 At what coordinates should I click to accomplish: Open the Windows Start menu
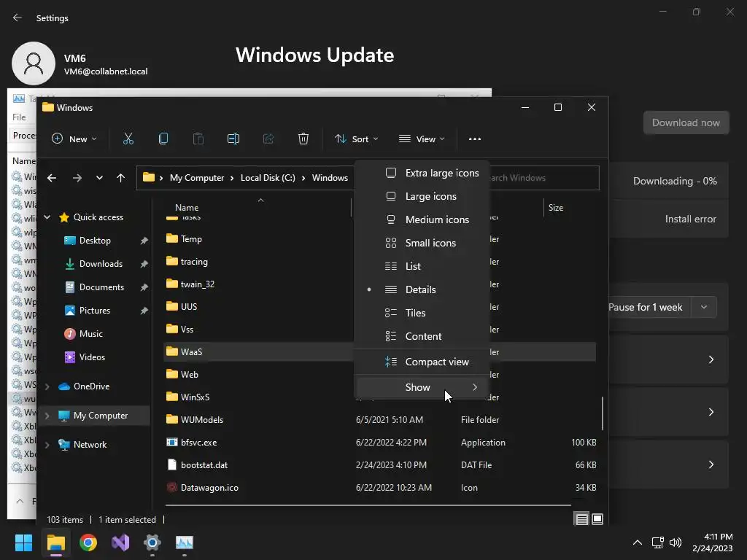[x=23, y=542]
